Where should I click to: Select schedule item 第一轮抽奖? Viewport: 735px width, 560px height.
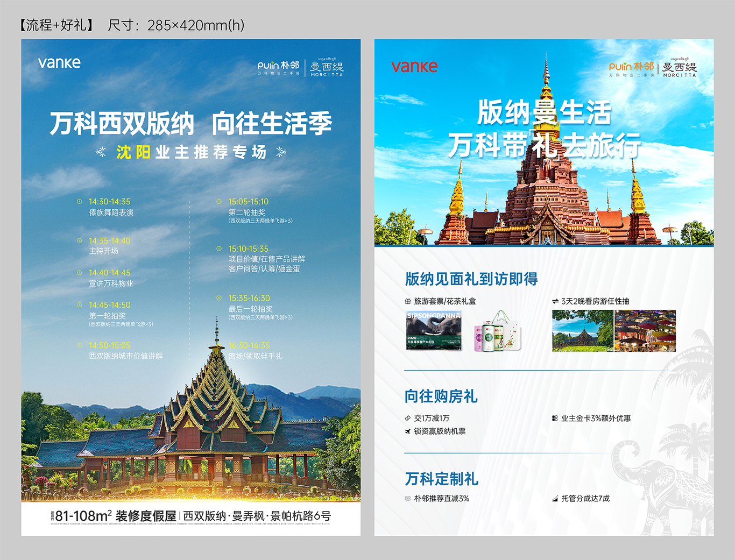[108, 316]
